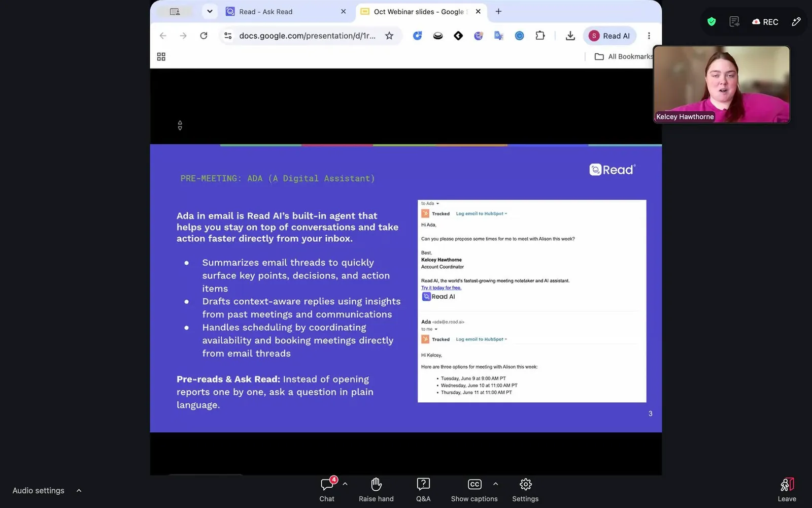Raise hand in the webinar

pyautogui.click(x=376, y=490)
